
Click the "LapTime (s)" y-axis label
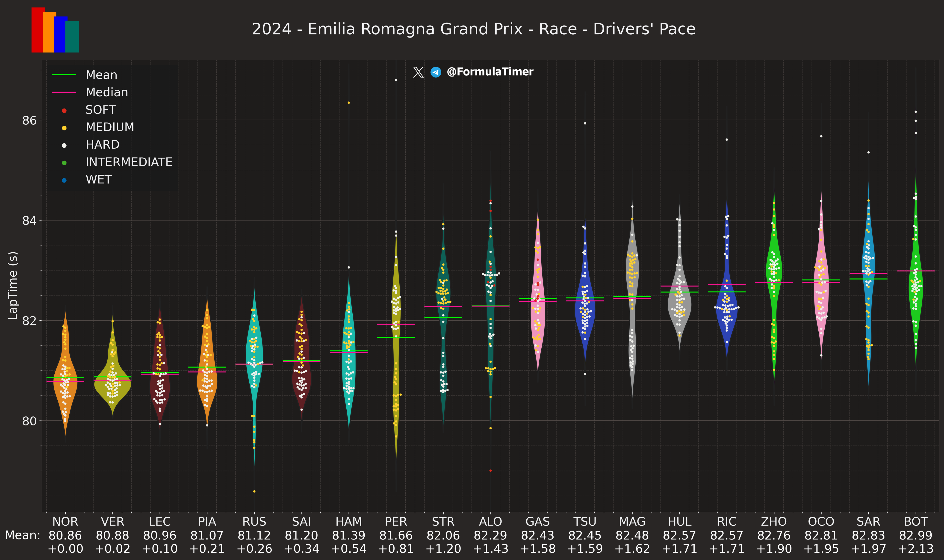13,286
